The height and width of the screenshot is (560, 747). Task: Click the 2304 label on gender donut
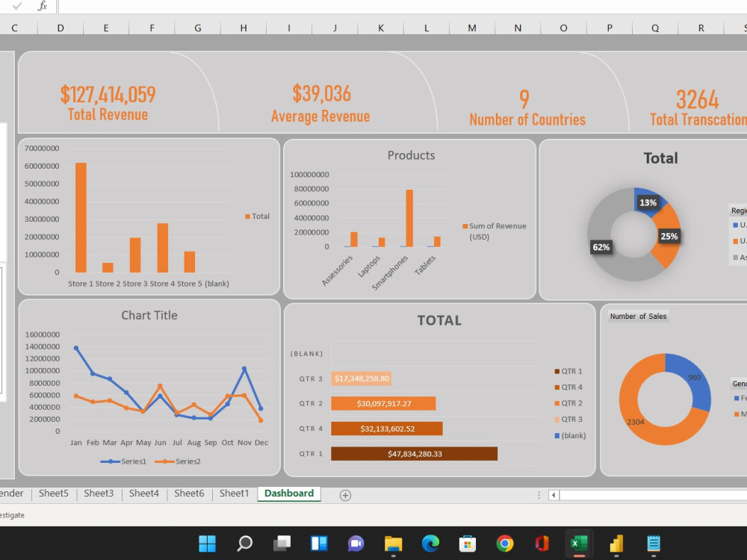point(636,422)
